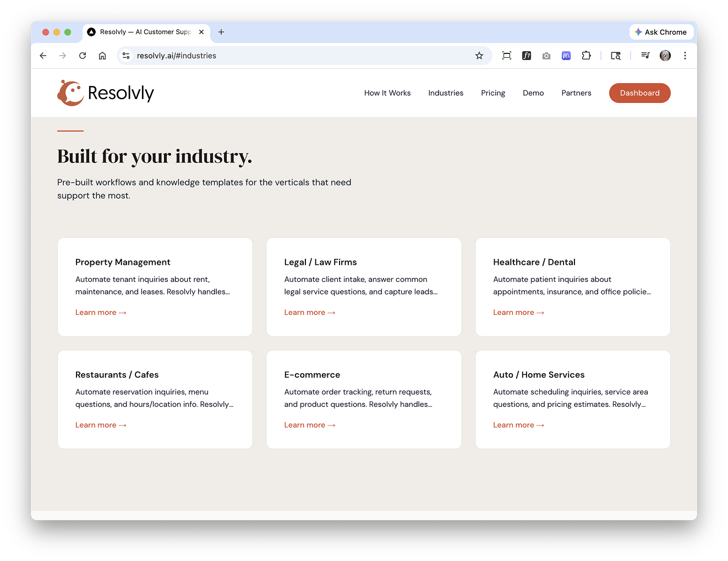Open the Chrome profile avatar
The height and width of the screenshot is (561, 728).
[x=665, y=56]
